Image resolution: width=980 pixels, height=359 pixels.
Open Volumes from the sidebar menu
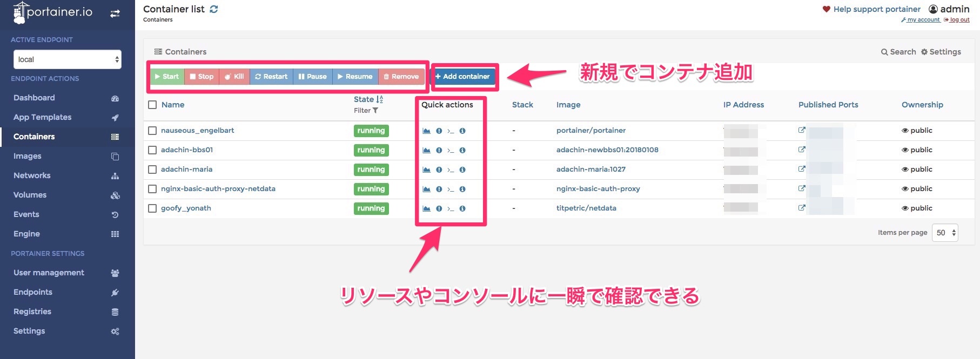[30, 195]
